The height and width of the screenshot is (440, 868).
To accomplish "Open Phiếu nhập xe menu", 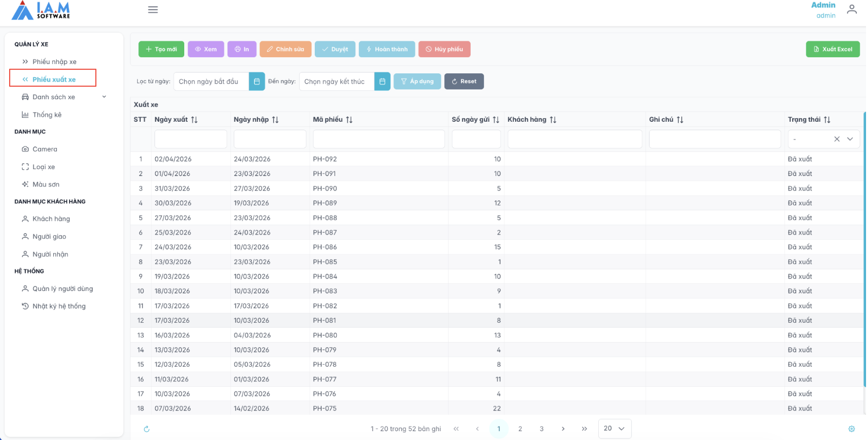I will click(x=54, y=62).
